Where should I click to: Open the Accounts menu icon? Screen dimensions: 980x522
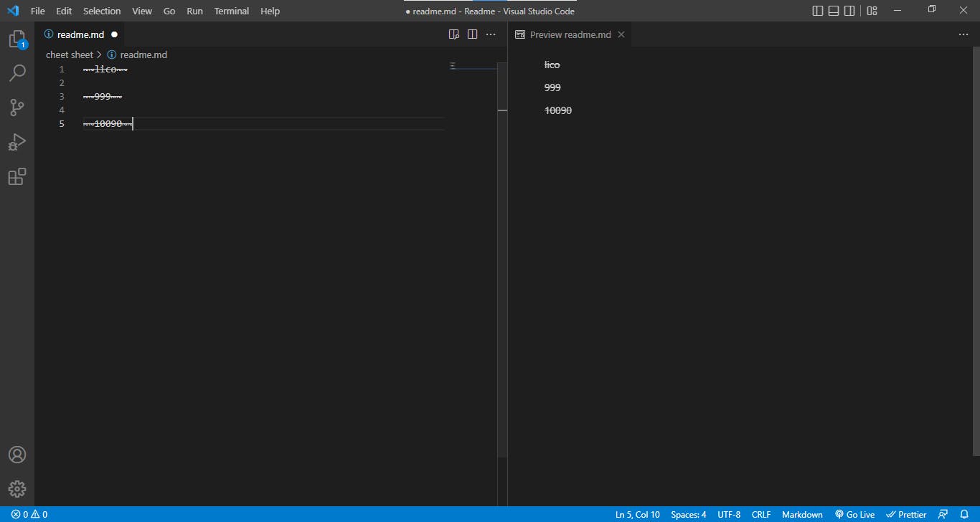click(x=17, y=455)
